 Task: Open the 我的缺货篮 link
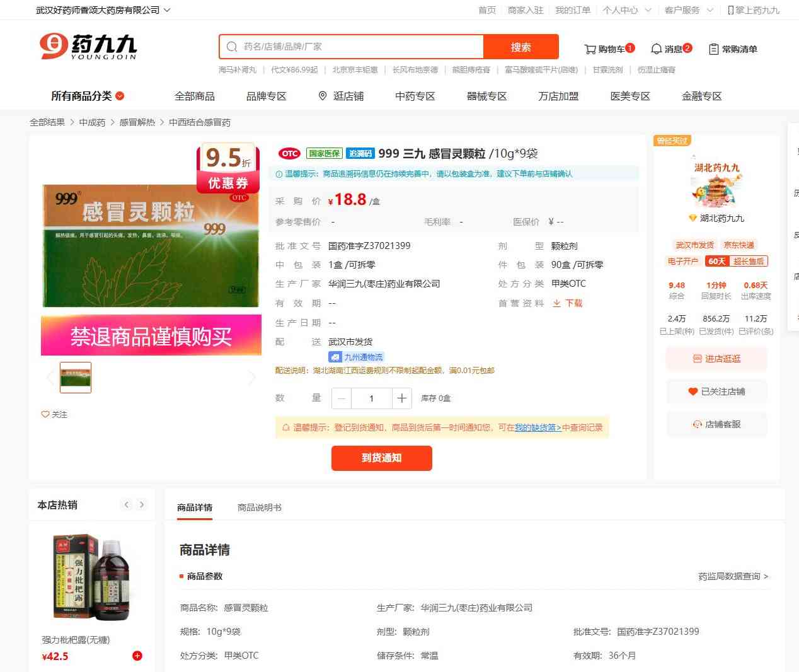[x=537, y=427]
